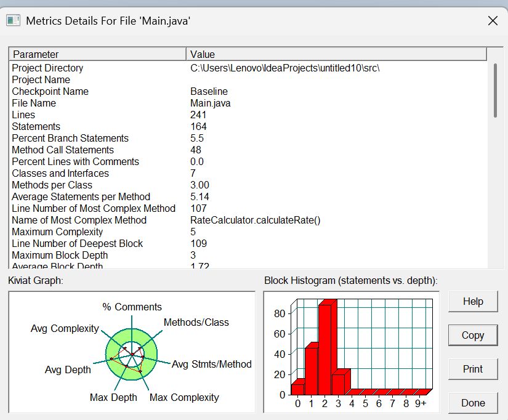The height and width of the screenshot is (420, 508).
Task: Click the 48 method call value
Action: (x=196, y=150)
